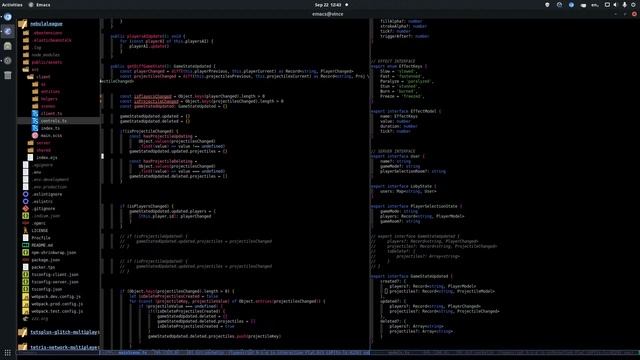Open the index.ts file name
Screen dimensions: 640x360
point(50,128)
